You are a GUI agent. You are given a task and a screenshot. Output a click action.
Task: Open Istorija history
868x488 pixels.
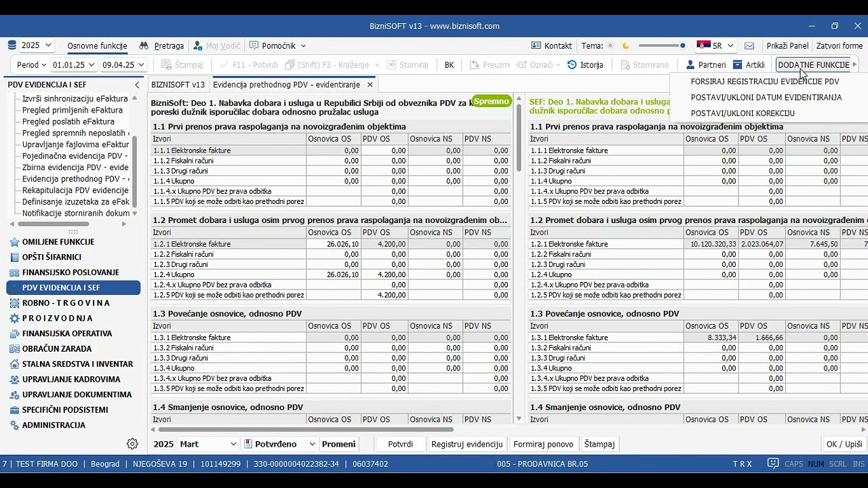click(x=585, y=64)
